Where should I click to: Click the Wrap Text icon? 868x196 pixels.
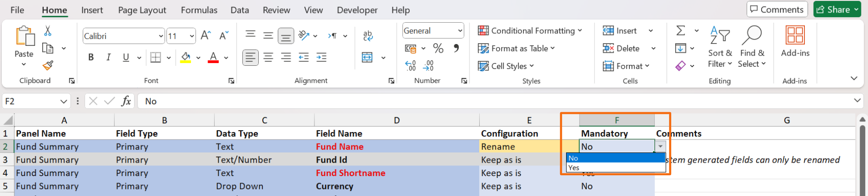pyautogui.click(x=368, y=36)
